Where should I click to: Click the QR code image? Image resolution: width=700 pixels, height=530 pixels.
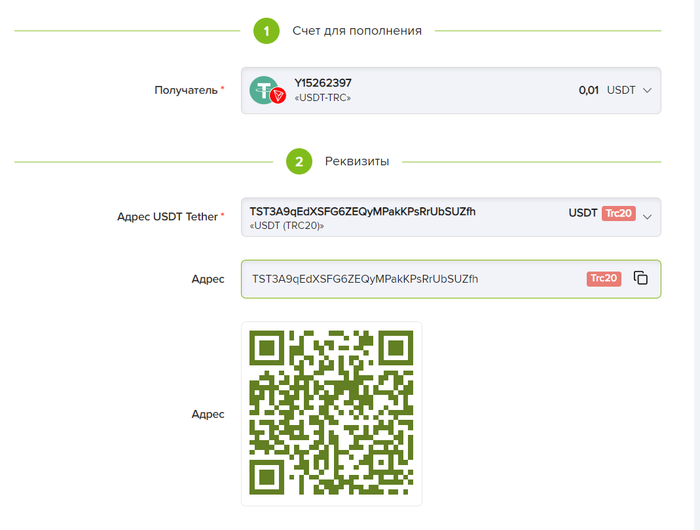pos(331,413)
